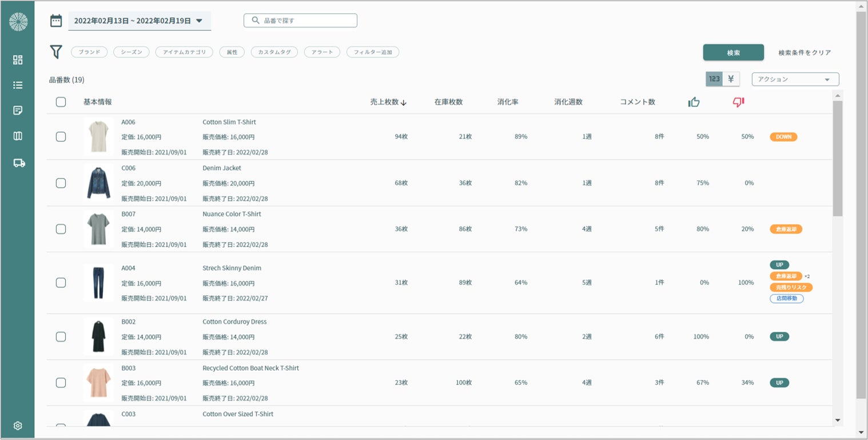Click 検索条件をクリア link
Image resolution: width=868 pixels, height=440 pixels.
(x=805, y=53)
